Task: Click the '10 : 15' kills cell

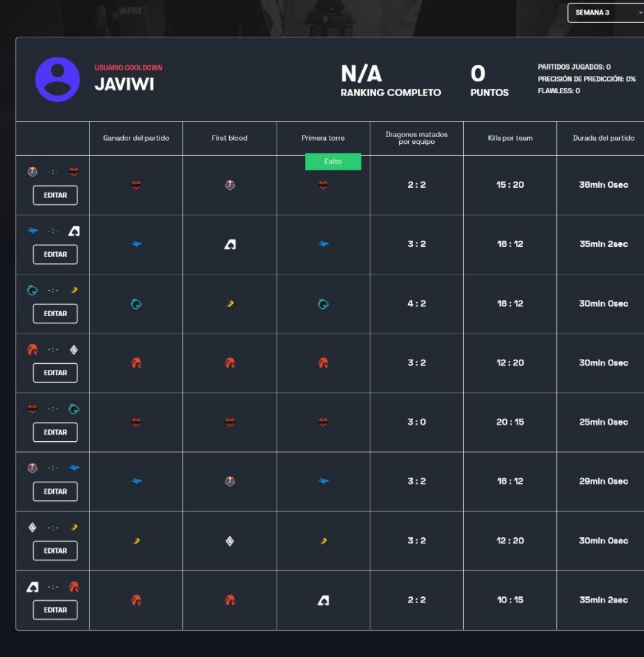Action: (x=510, y=600)
